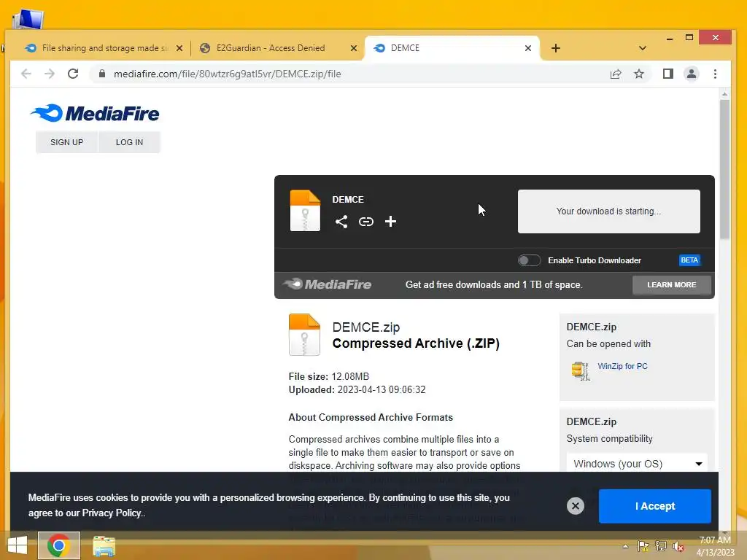Go back with the browser back arrow
Image resolution: width=747 pixels, height=560 pixels.
click(26, 74)
